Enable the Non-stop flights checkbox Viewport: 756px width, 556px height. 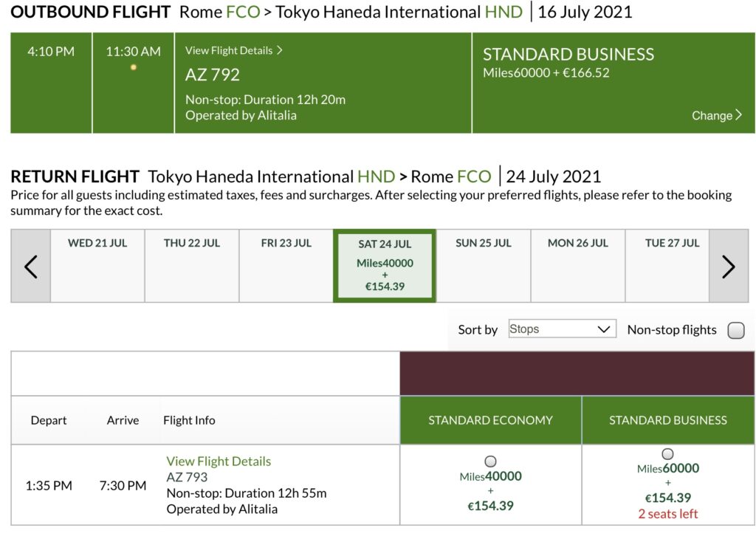(736, 330)
